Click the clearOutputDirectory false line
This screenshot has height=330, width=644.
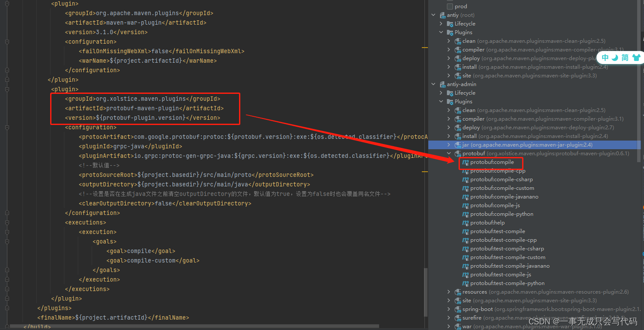[x=165, y=203]
